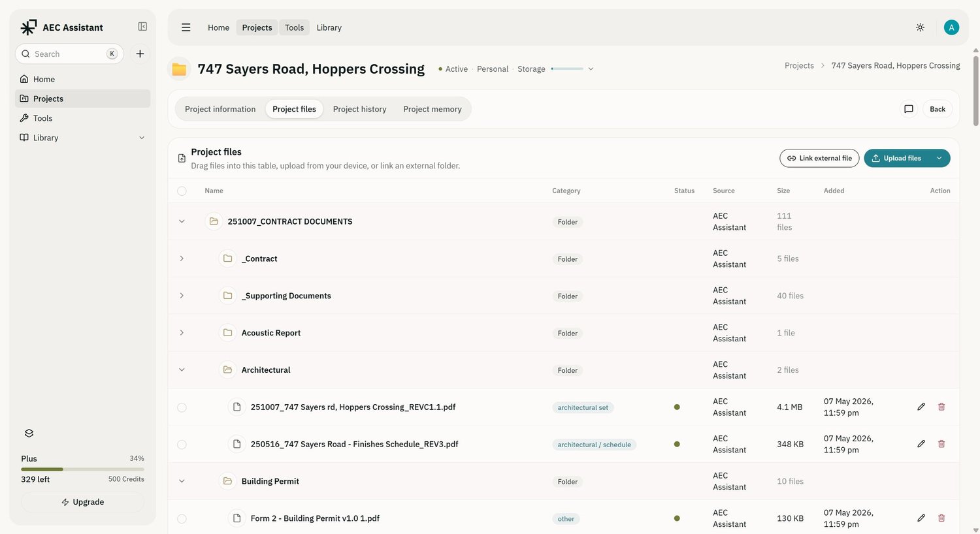Screen dimensions: 980x534
Task: Open the hamburger menu icon
Action: coord(186,27)
